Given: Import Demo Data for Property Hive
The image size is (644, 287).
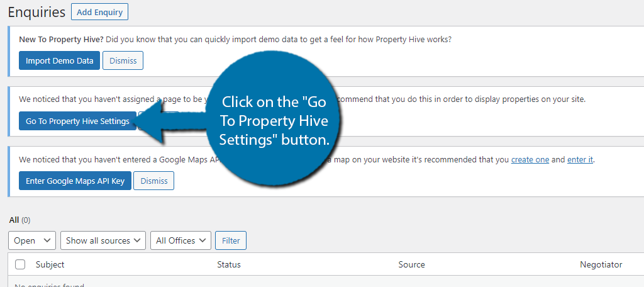Looking at the screenshot, I should 59,60.
